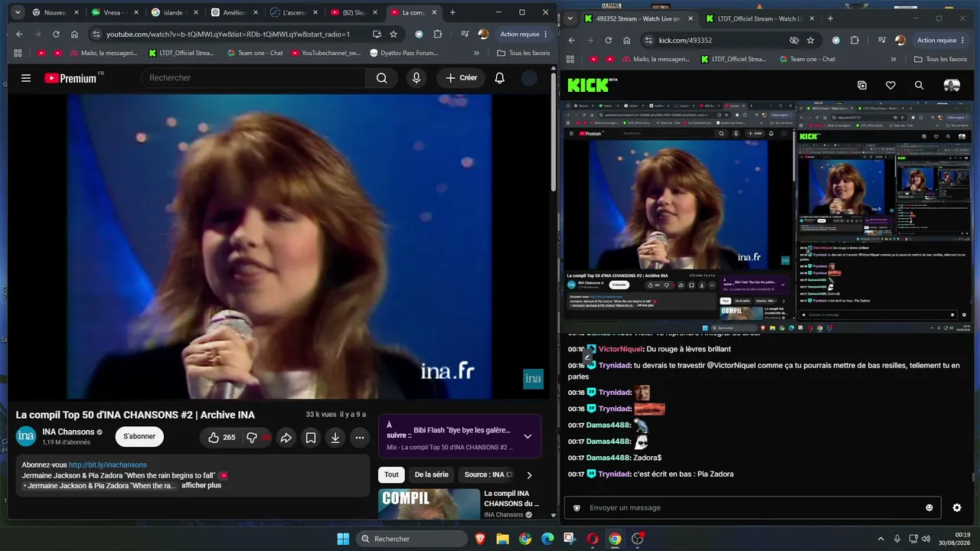Select the 'Tout' filter chip
Image resolution: width=980 pixels, height=551 pixels.
coord(391,474)
